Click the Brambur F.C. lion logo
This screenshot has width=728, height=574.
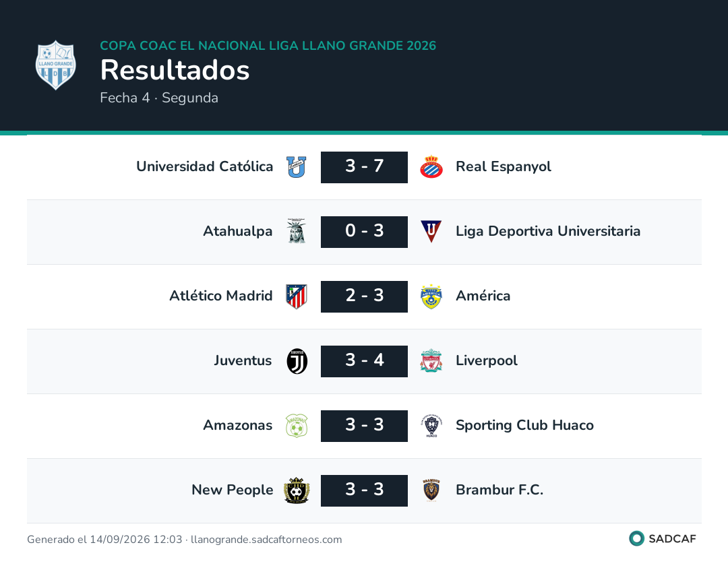click(431, 490)
